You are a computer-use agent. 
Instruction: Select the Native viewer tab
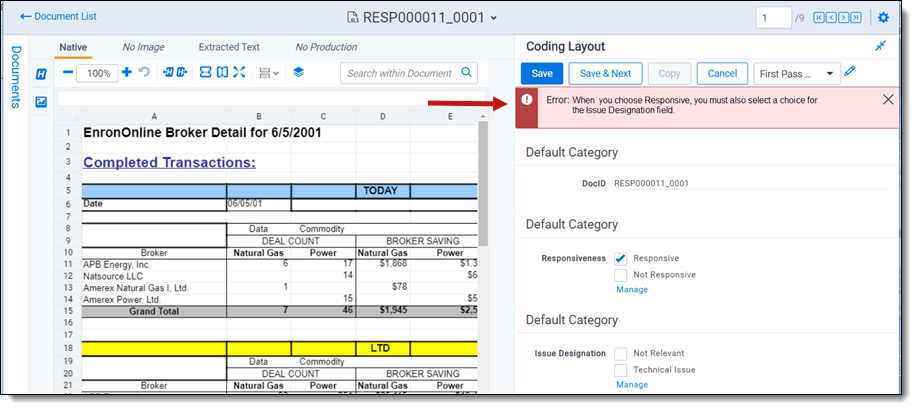coord(74,47)
